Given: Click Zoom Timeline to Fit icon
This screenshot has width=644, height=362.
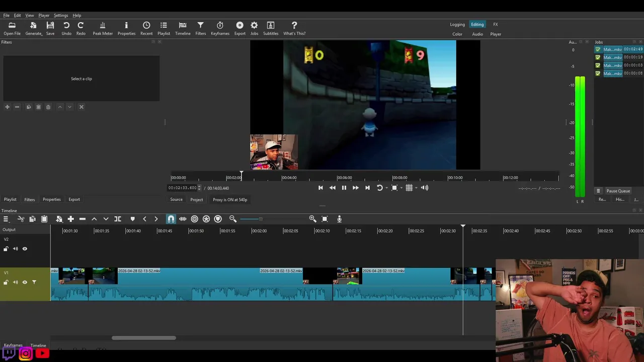Looking at the screenshot, I should pos(325,219).
